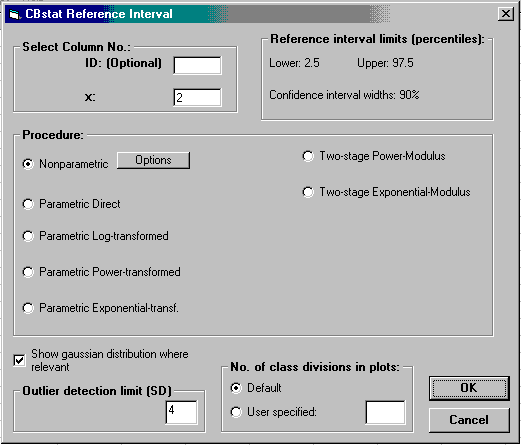
Task: Choose Parametric Direct procedure
Action: (x=28, y=204)
